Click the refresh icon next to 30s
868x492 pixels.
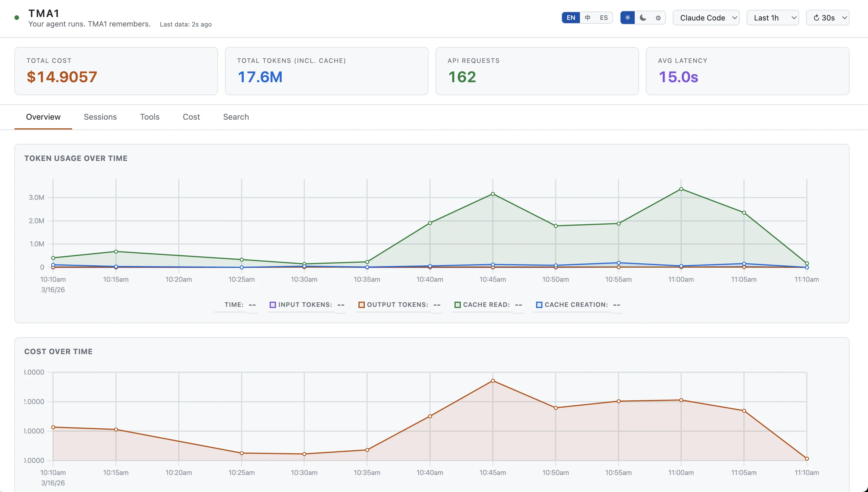[817, 18]
